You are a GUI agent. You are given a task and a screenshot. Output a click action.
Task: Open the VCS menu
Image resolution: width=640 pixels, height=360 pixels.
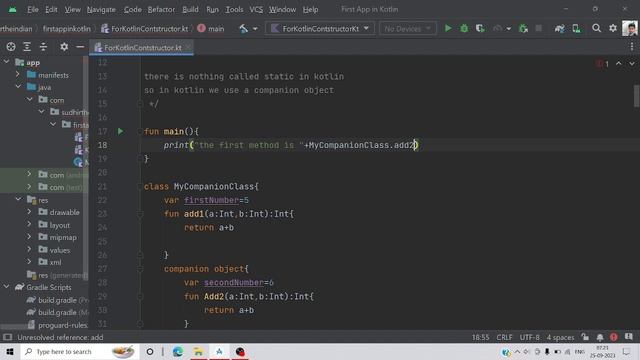256,9
